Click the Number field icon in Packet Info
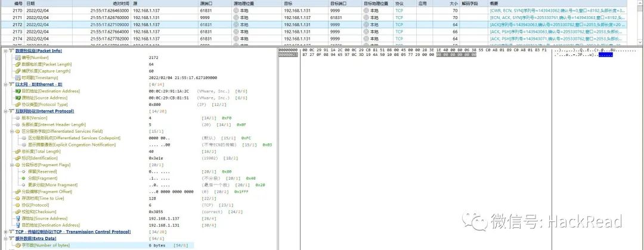 tap(18, 58)
